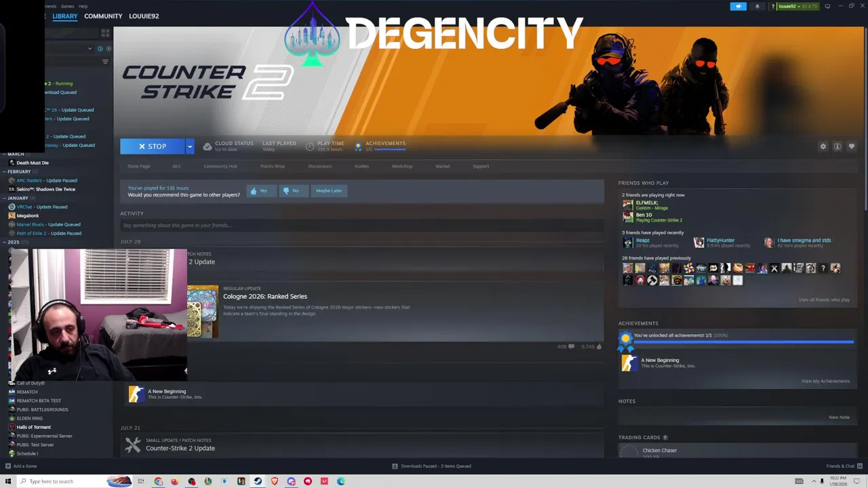Click Add a Game at bottom left
Image resolution: width=868 pixels, height=488 pixels.
pos(21,466)
